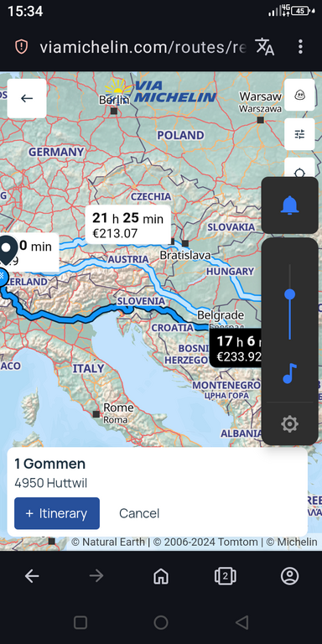This screenshot has height=644, width=322.
Task: Tap the ringer bell icon
Action: (289, 205)
